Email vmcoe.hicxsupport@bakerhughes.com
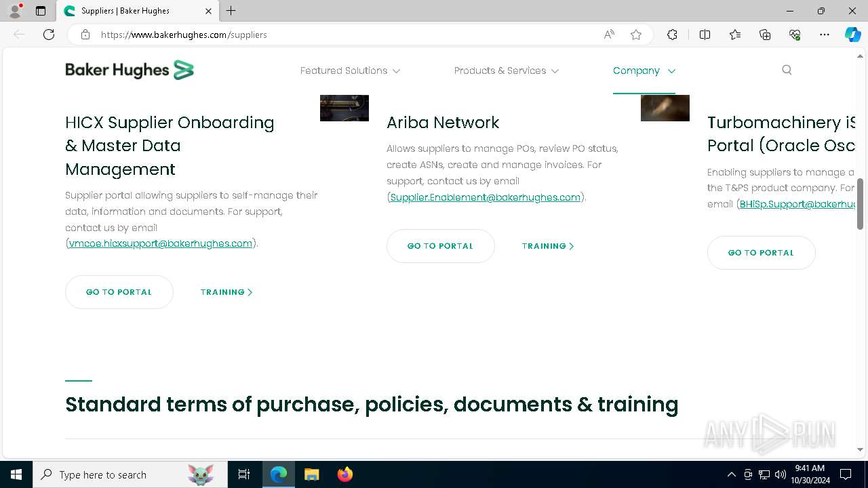 point(161,243)
